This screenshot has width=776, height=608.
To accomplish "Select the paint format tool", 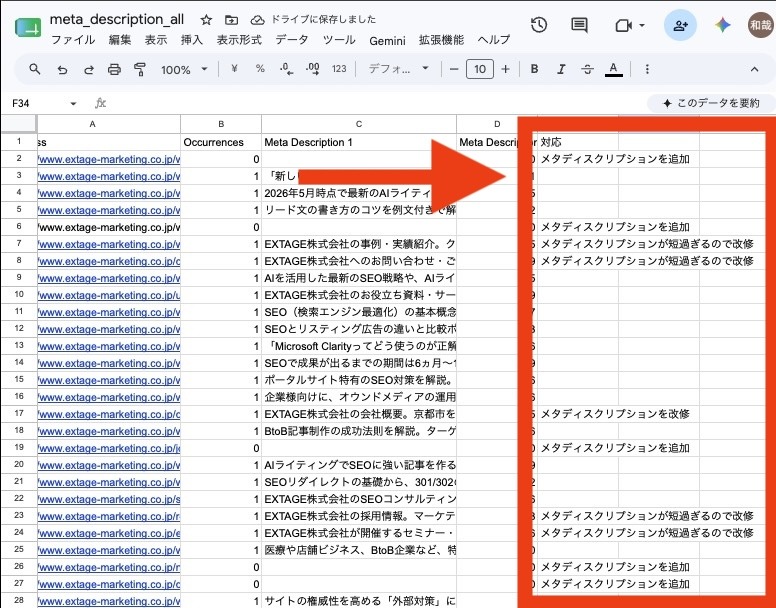I will 140,69.
